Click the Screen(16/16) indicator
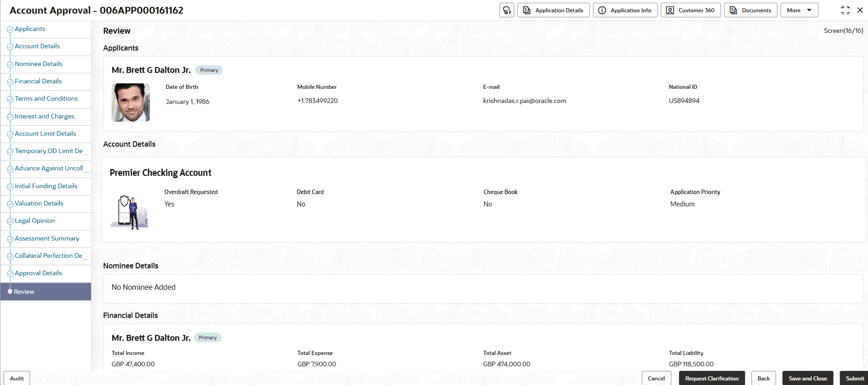This screenshot has height=385, width=868. [843, 31]
